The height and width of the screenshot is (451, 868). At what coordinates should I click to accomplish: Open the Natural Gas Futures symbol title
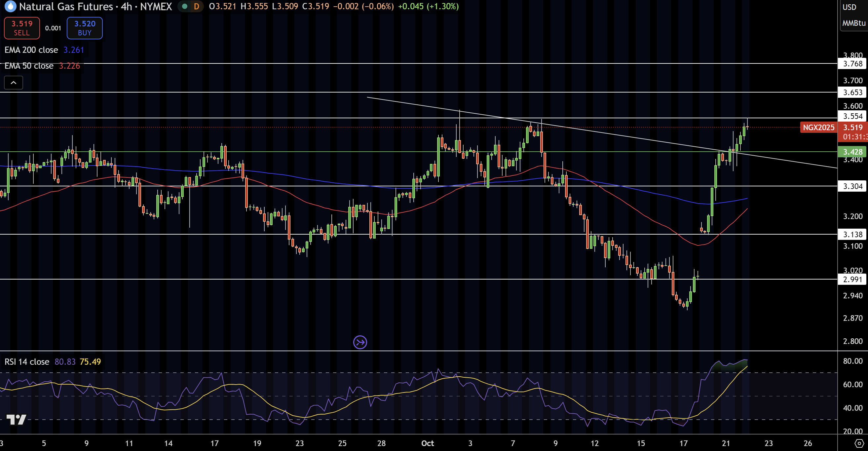pos(66,6)
